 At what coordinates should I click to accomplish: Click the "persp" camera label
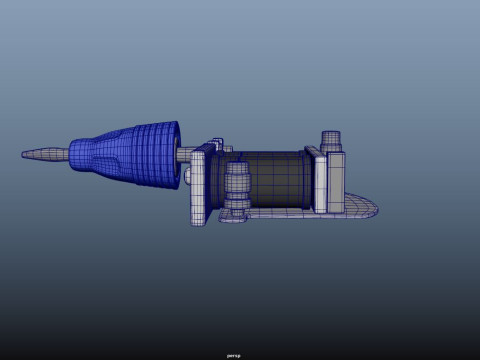pos(234,356)
